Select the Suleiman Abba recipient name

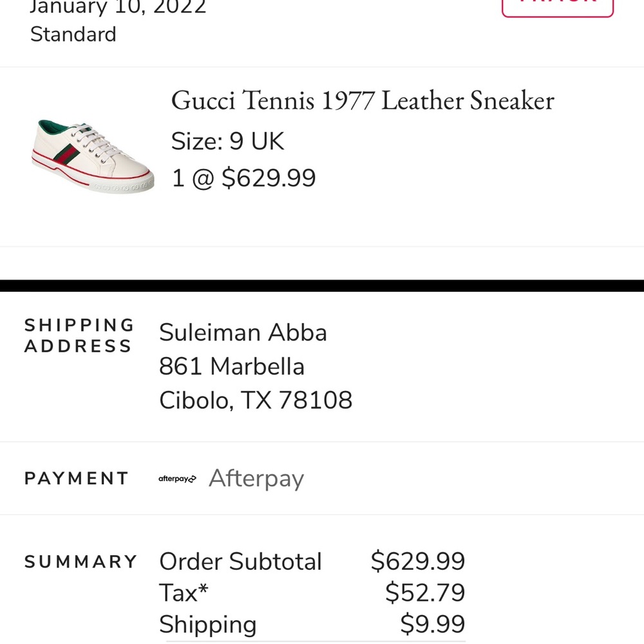(x=243, y=333)
